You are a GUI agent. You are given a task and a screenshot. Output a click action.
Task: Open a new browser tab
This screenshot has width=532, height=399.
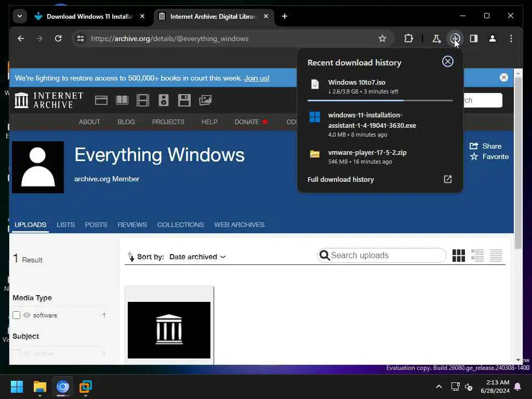point(285,16)
